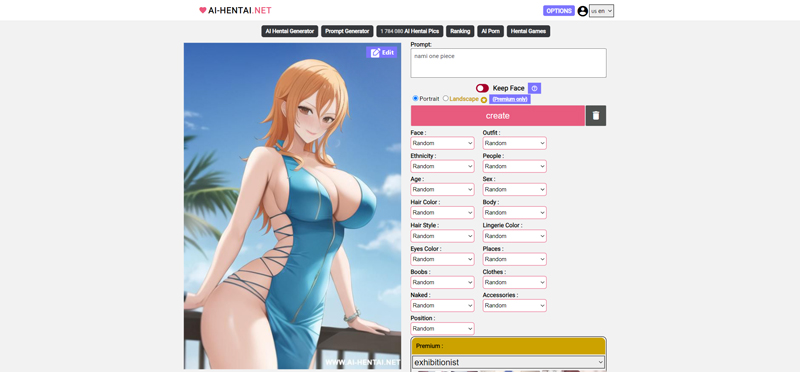
Task: Expand the Accessories dropdown
Action: point(514,306)
